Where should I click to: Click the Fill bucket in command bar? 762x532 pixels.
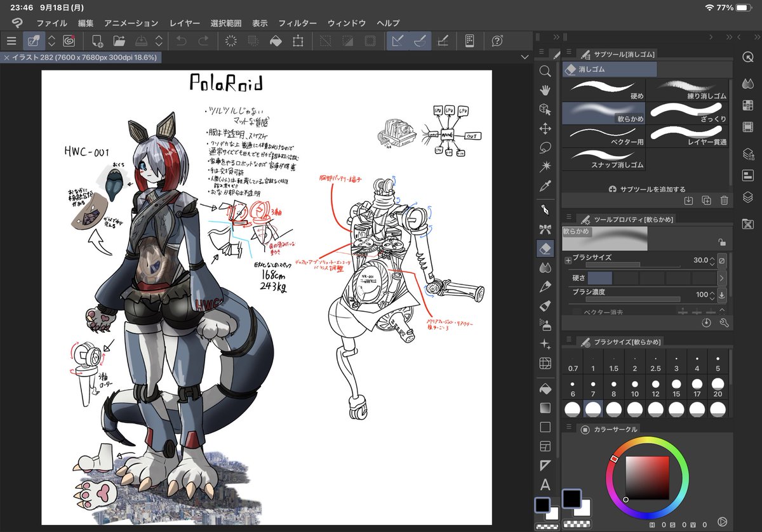[x=275, y=41]
